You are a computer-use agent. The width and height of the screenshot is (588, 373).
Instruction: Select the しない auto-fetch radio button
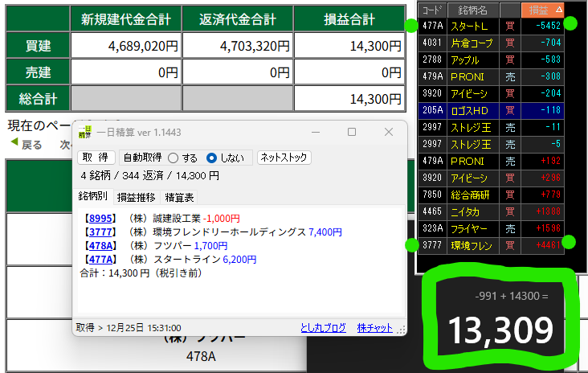(x=212, y=158)
